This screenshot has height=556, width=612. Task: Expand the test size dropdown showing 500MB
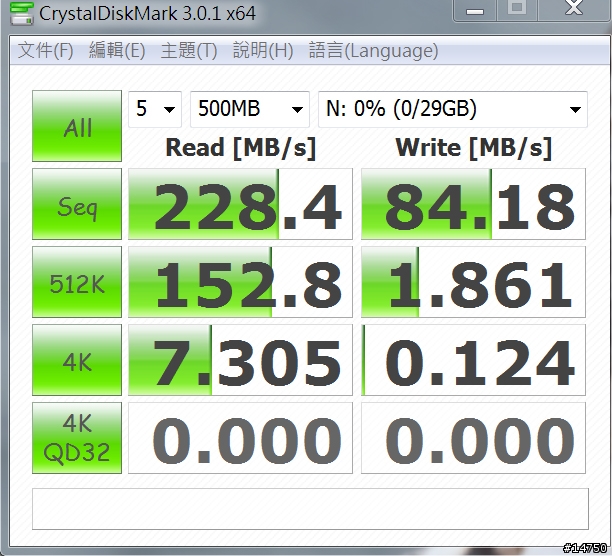(x=250, y=109)
